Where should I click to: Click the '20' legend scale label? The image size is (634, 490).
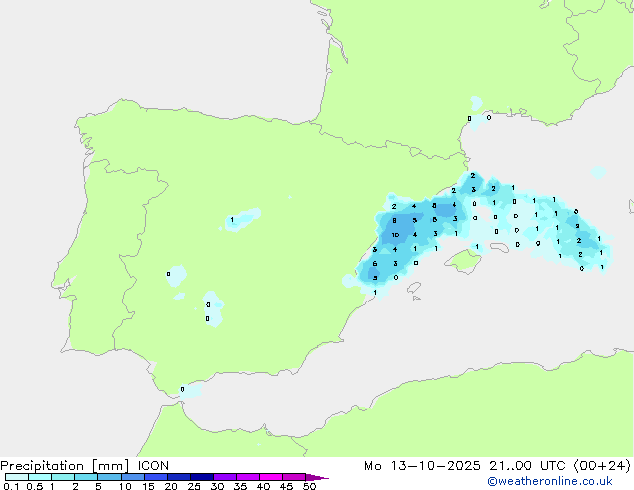171,486
